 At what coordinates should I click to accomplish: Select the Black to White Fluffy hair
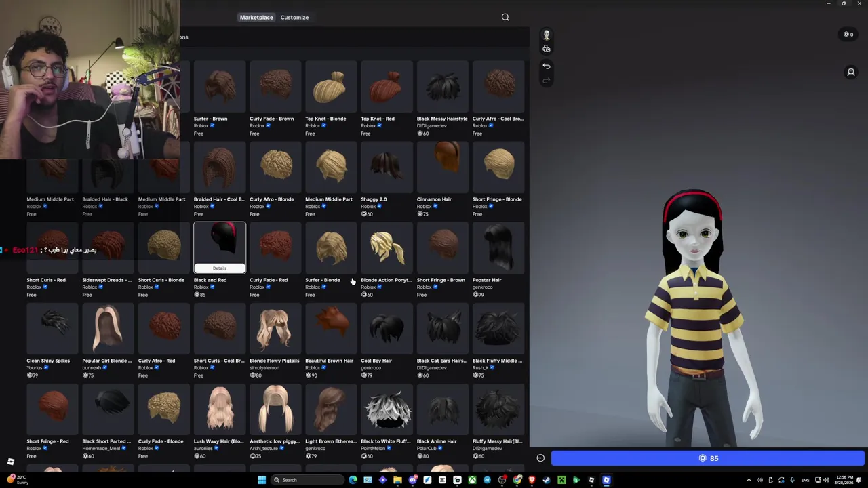[387, 422]
